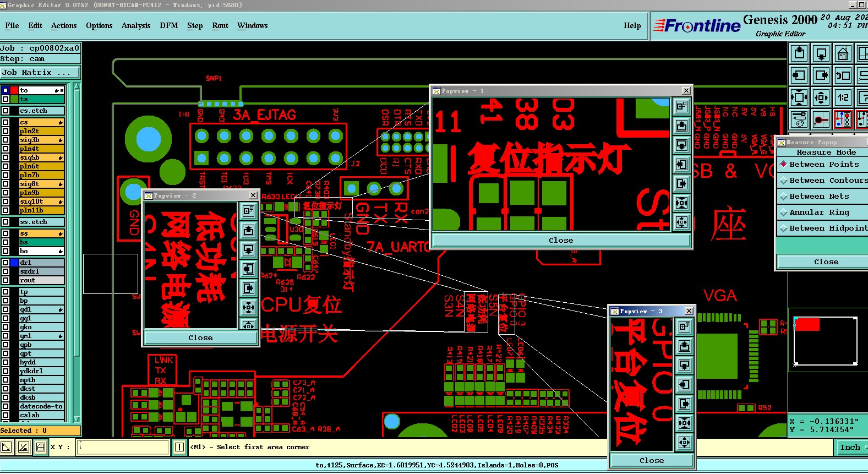Click the pan up view icon
The height and width of the screenshot is (474, 868).
(x=799, y=53)
